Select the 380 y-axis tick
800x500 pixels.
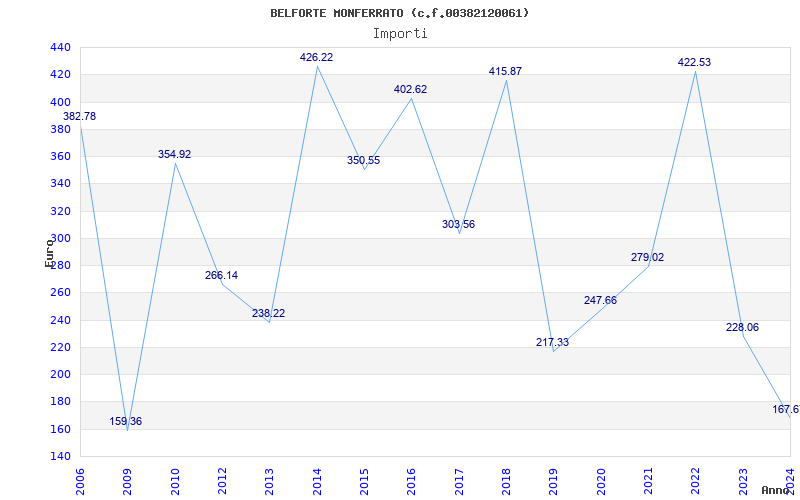point(60,129)
